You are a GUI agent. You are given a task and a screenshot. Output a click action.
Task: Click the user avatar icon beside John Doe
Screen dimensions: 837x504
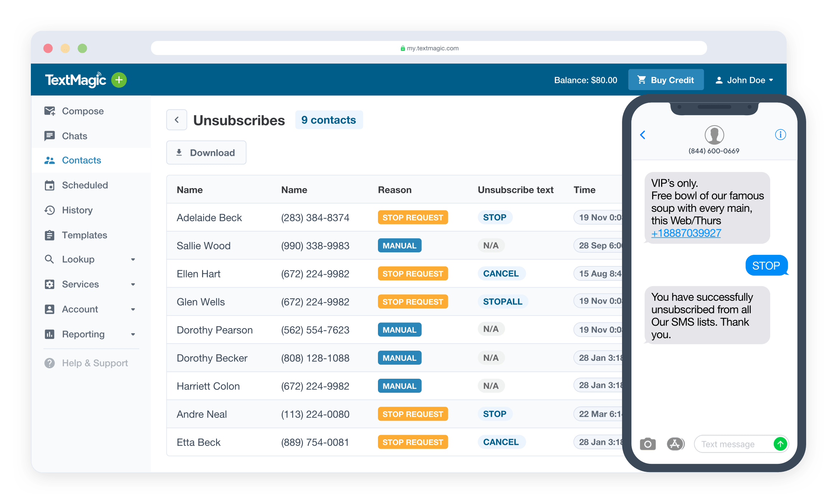click(x=719, y=80)
